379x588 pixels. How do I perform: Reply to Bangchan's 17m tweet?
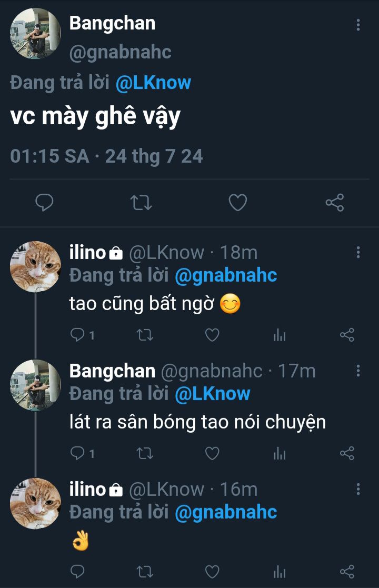point(77,453)
